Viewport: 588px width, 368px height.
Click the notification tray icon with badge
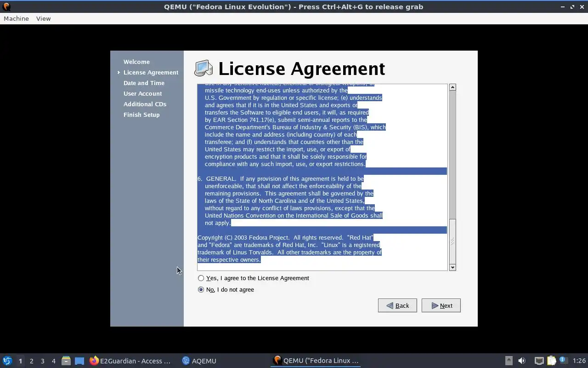pos(563,361)
